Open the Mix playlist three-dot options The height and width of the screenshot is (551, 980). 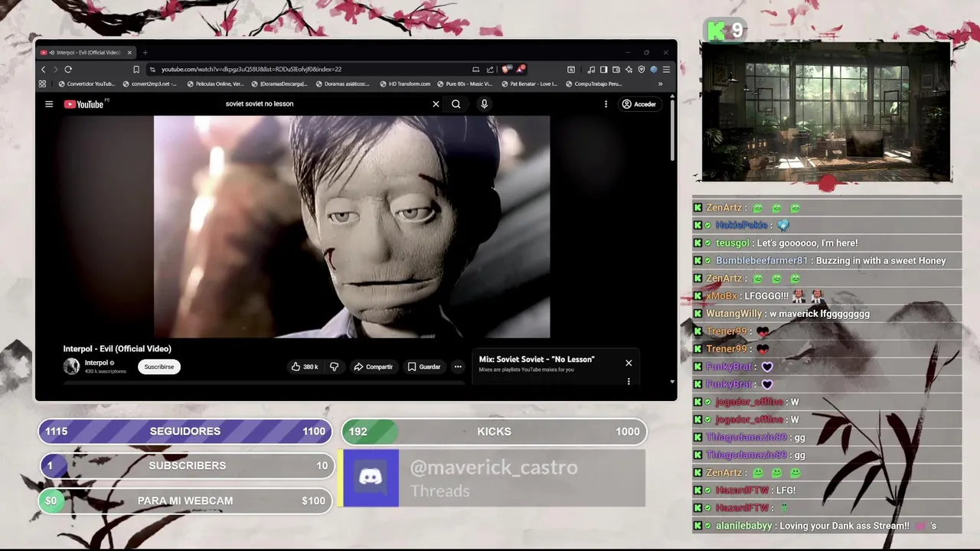click(x=629, y=381)
